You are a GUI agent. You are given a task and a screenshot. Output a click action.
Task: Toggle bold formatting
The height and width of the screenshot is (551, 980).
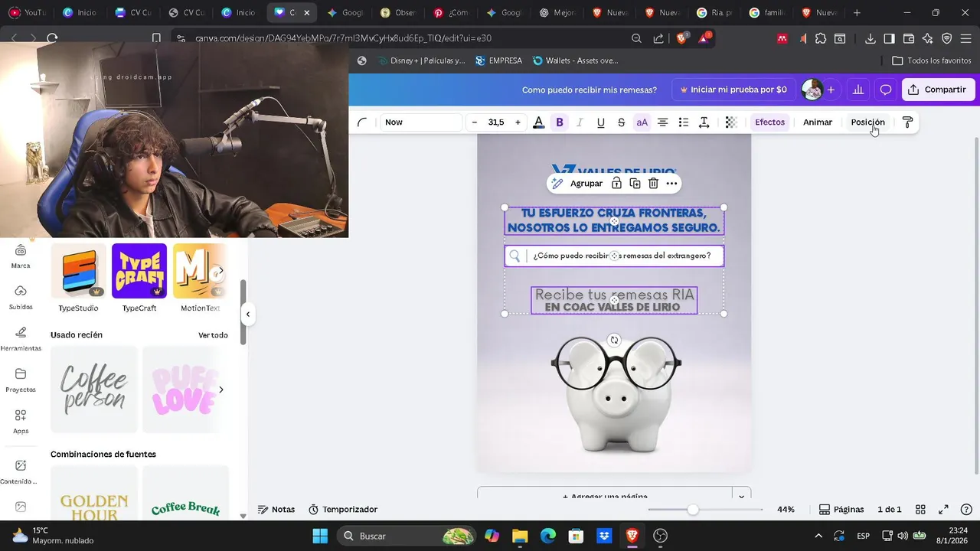click(560, 122)
